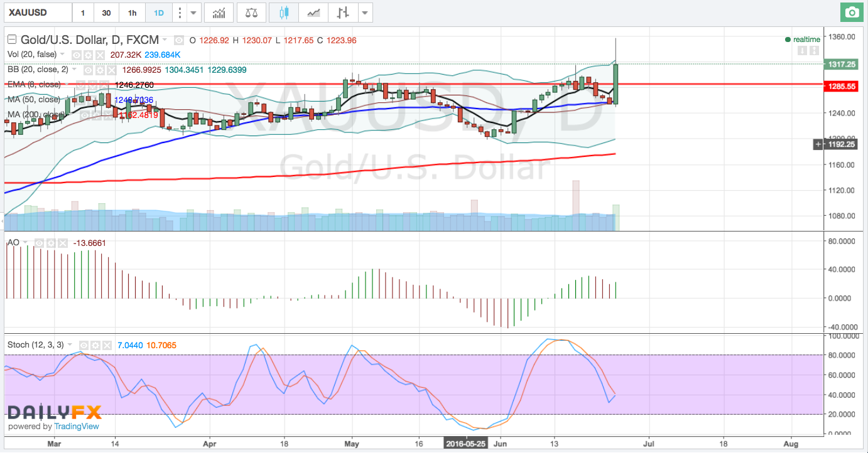Collapse the Gold/U.S. Dollar legend box
Screen dimensions: 868x453
(11, 40)
